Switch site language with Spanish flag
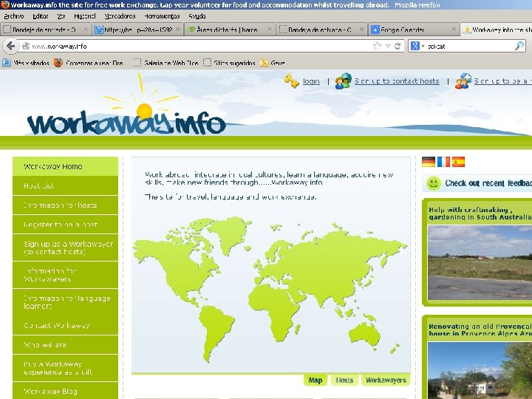532x399 pixels. click(x=458, y=162)
